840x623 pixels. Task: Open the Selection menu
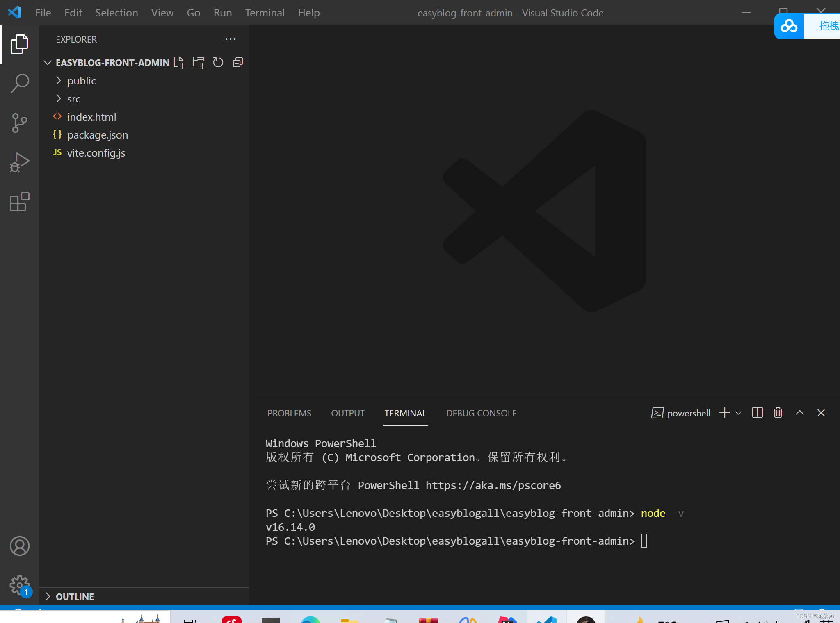[116, 13]
